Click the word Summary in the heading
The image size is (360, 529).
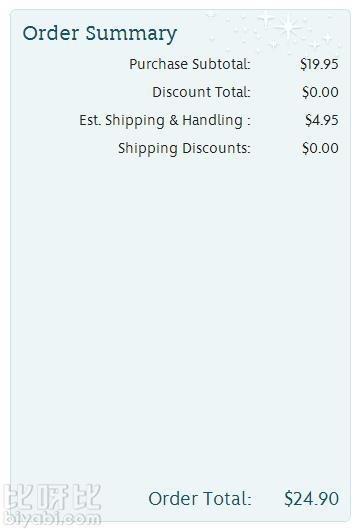(x=131, y=34)
